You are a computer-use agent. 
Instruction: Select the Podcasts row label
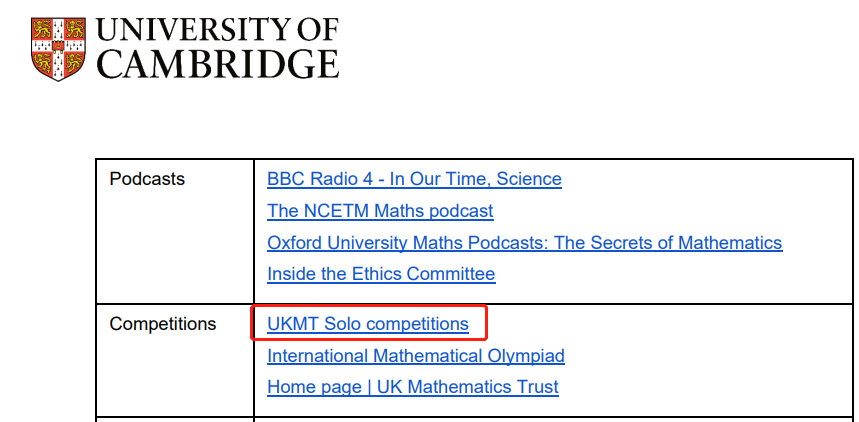pyautogui.click(x=147, y=179)
